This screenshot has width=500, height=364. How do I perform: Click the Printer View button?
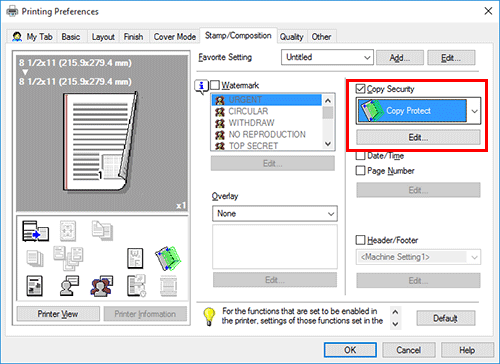(58, 314)
